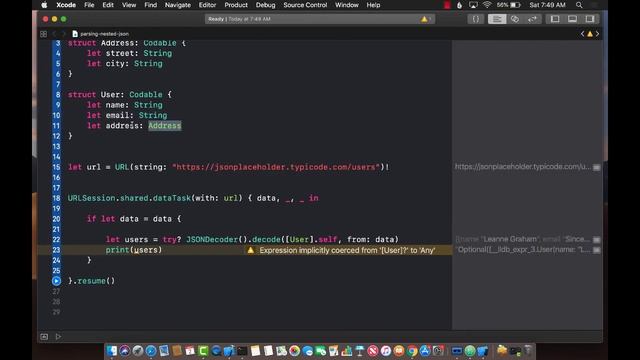
Task: Open the Find menu
Action: click(x=150, y=5)
